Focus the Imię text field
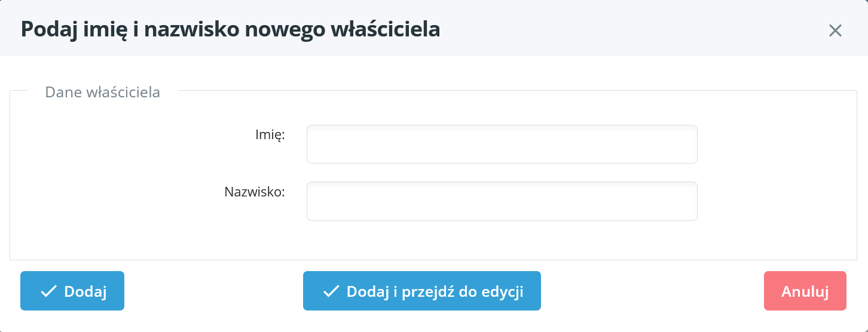868x332 pixels. click(502, 144)
